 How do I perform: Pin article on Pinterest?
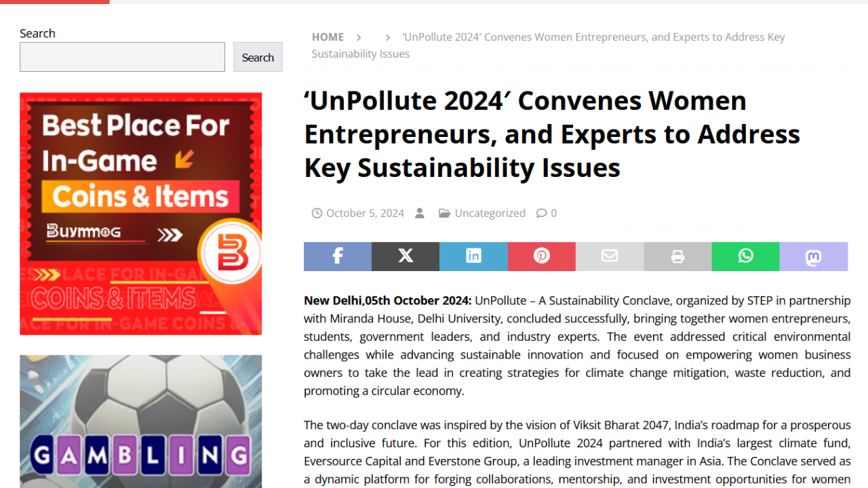point(541,256)
